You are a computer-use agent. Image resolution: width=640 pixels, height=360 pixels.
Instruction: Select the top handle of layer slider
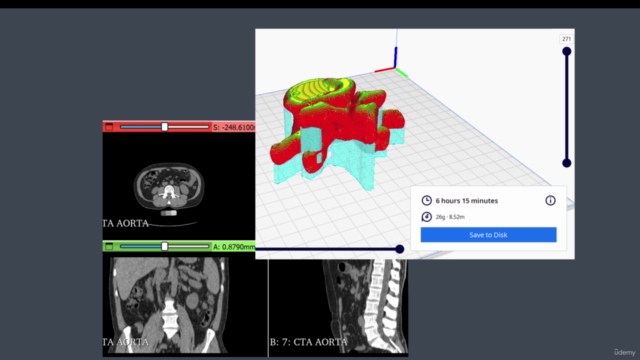(567, 51)
